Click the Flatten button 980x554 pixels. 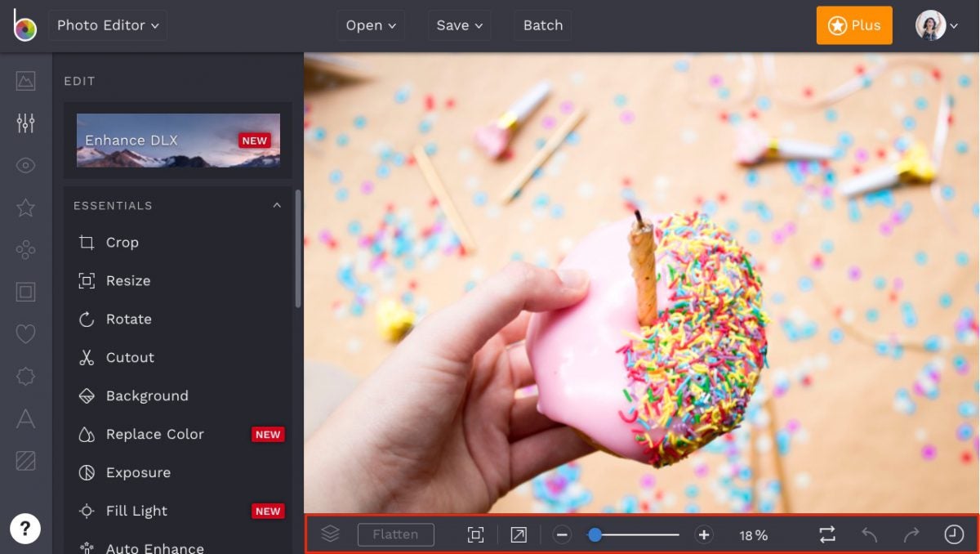point(395,534)
